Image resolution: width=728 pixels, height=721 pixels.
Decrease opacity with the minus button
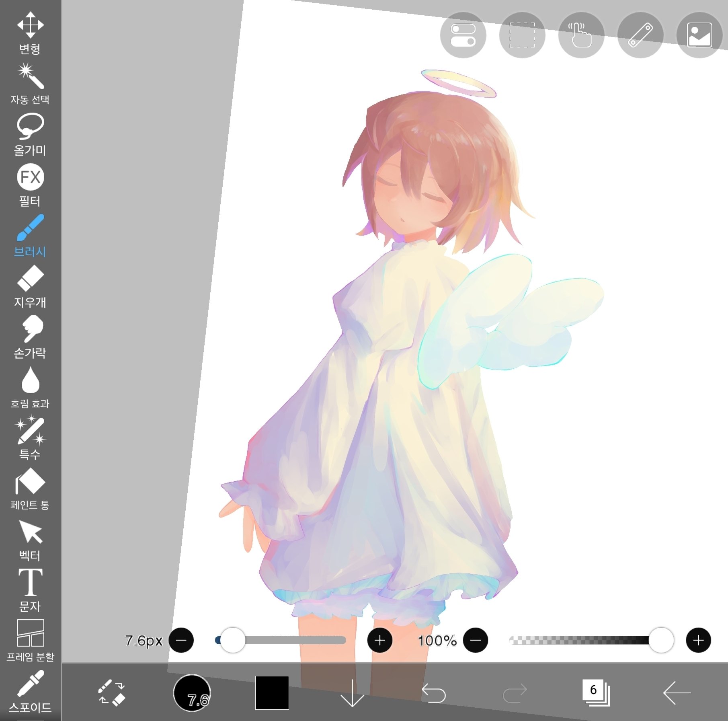[476, 640]
